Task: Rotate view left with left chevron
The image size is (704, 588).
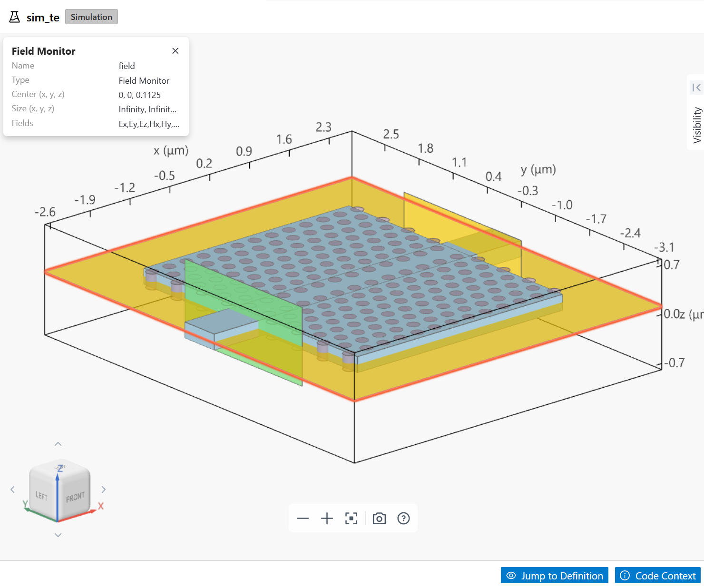Action: pyautogui.click(x=13, y=490)
